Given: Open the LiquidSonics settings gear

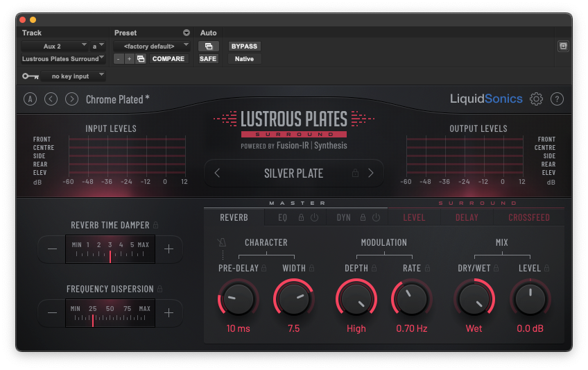Looking at the screenshot, I should (536, 99).
